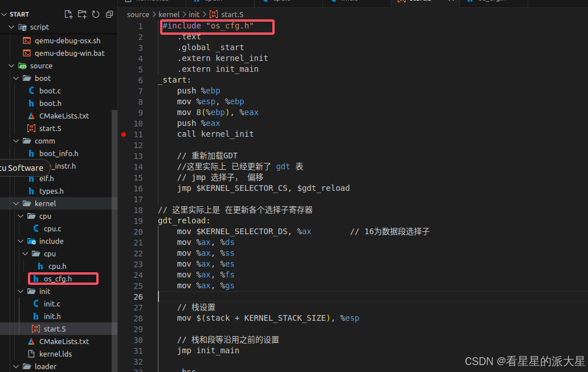Create a new folder in the explorer
588x372 pixels.
[83, 13]
